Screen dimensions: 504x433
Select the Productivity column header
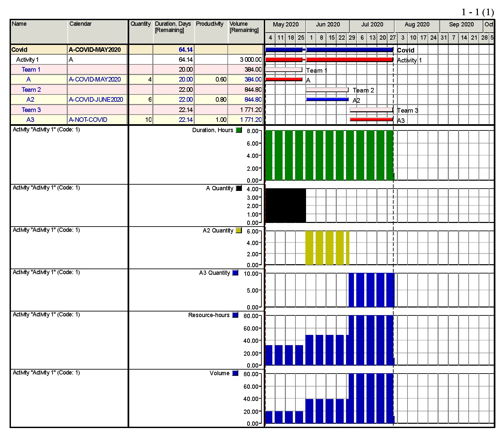click(x=211, y=32)
